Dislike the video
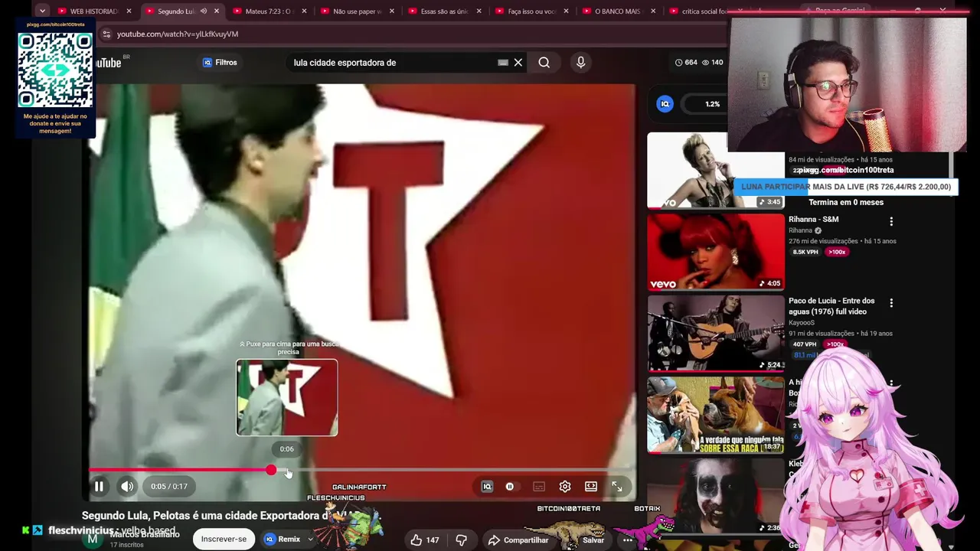This screenshot has width=980, height=551. tap(461, 540)
